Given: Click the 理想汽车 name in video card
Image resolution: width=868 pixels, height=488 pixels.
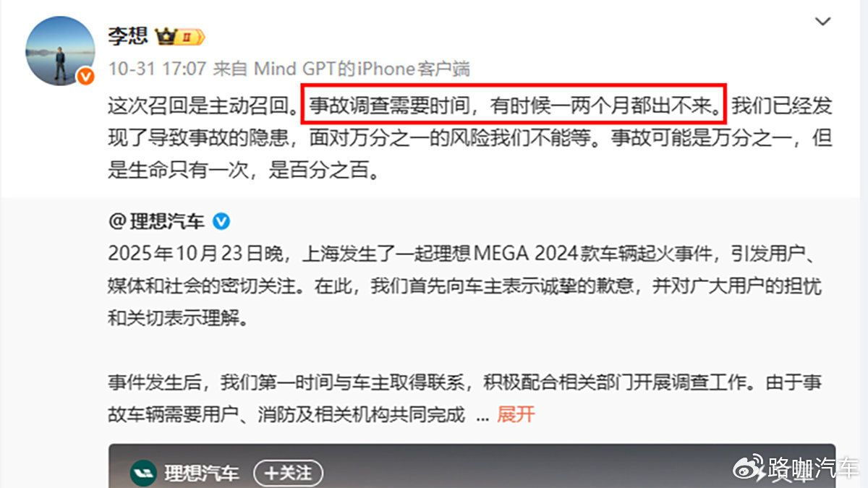Looking at the screenshot, I should coord(201,474).
